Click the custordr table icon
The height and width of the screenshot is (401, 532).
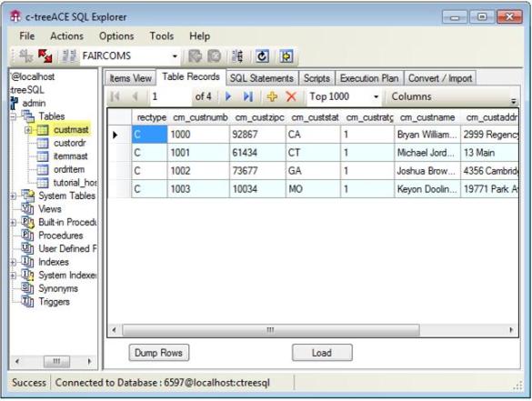point(43,143)
